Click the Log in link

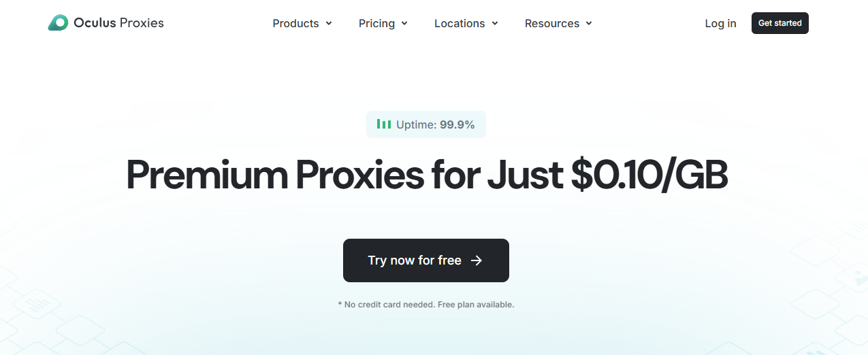pos(720,23)
